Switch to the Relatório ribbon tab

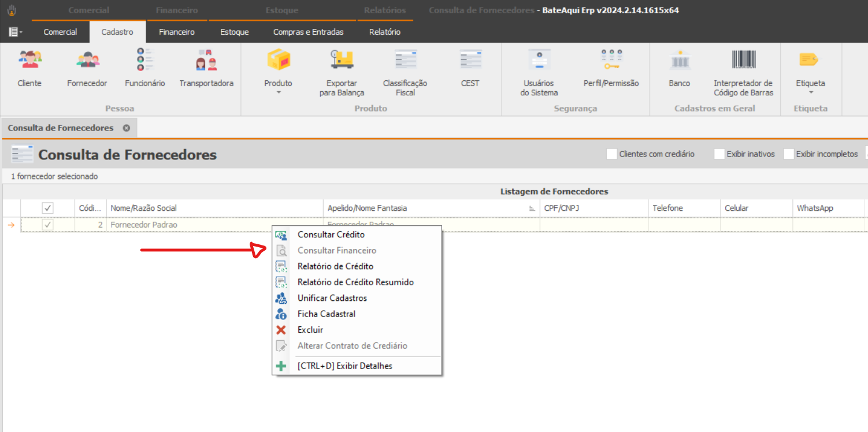(x=385, y=32)
